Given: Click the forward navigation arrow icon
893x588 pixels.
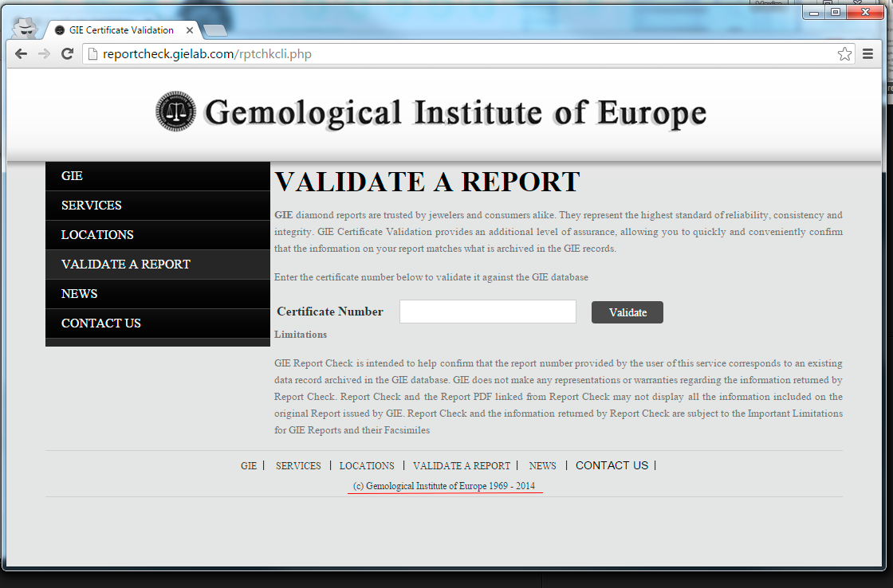Looking at the screenshot, I should pos(45,53).
